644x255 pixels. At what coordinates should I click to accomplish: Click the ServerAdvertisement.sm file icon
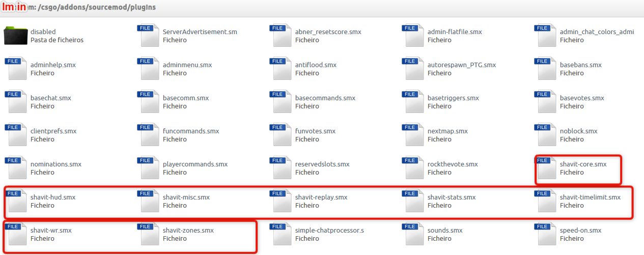[148, 36]
